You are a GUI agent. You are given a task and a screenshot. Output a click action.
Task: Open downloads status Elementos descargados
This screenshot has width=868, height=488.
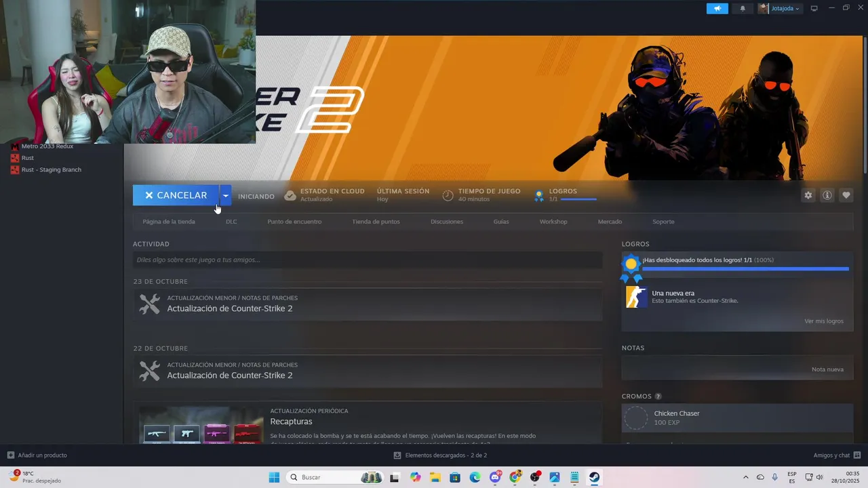(440, 455)
